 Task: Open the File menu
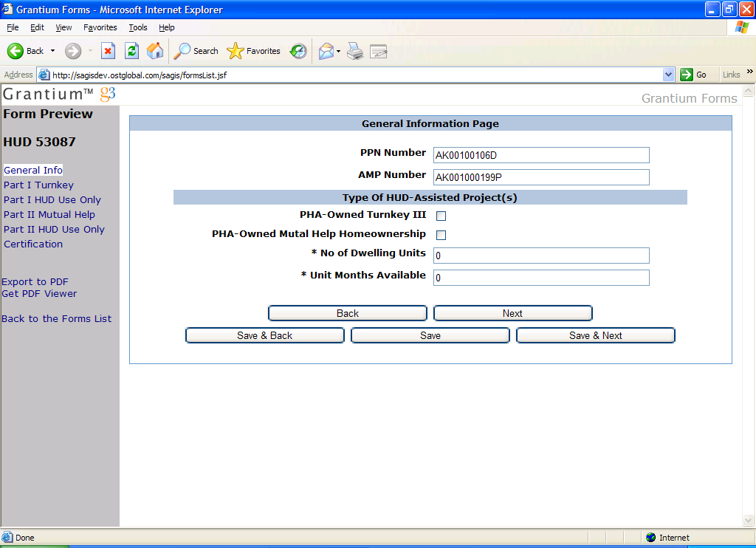pyautogui.click(x=13, y=27)
